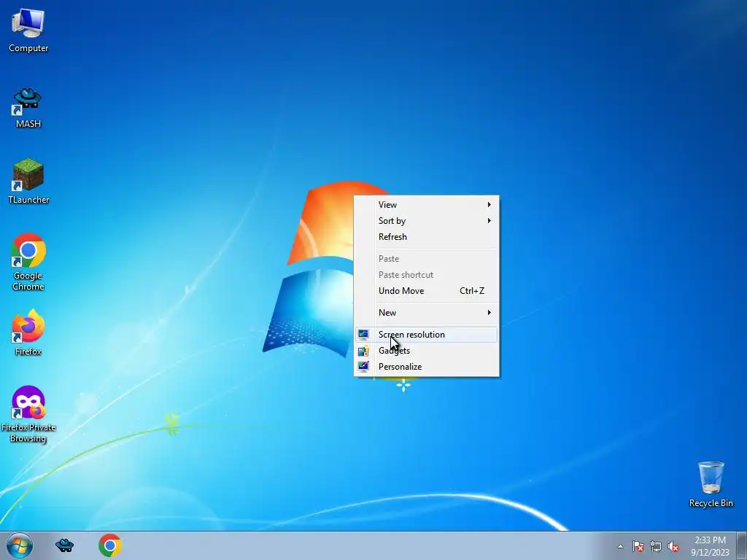Click the arrow beside Sort by

(489, 221)
